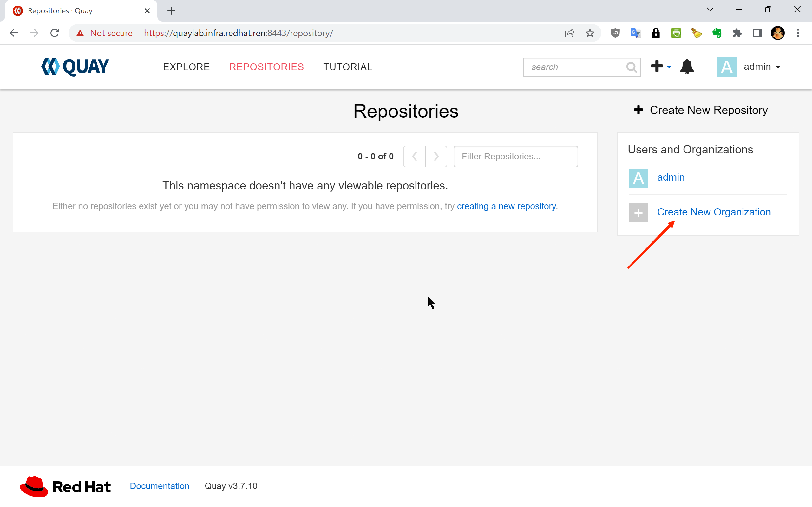Open the tab search chevron

(x=710, y=10)
